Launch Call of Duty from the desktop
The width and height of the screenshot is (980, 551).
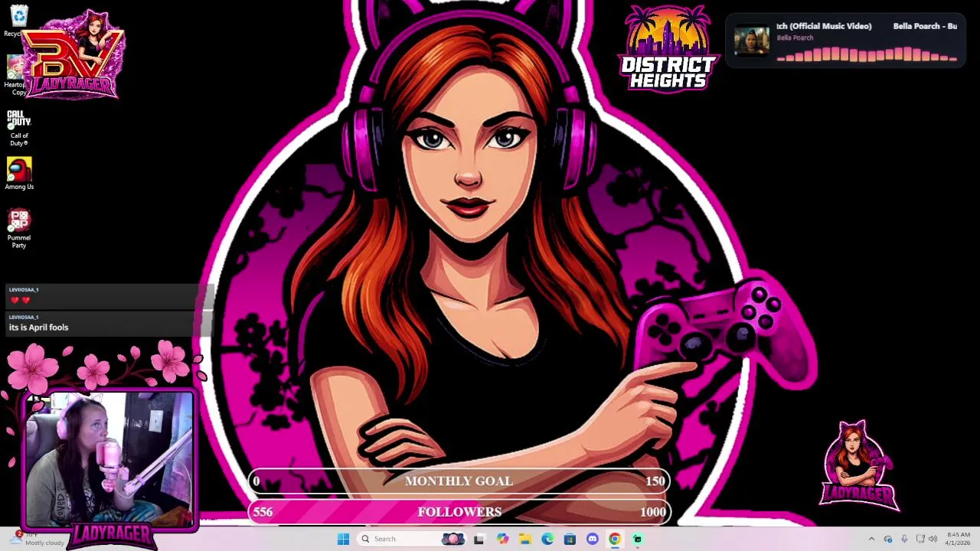click(19, 128)
